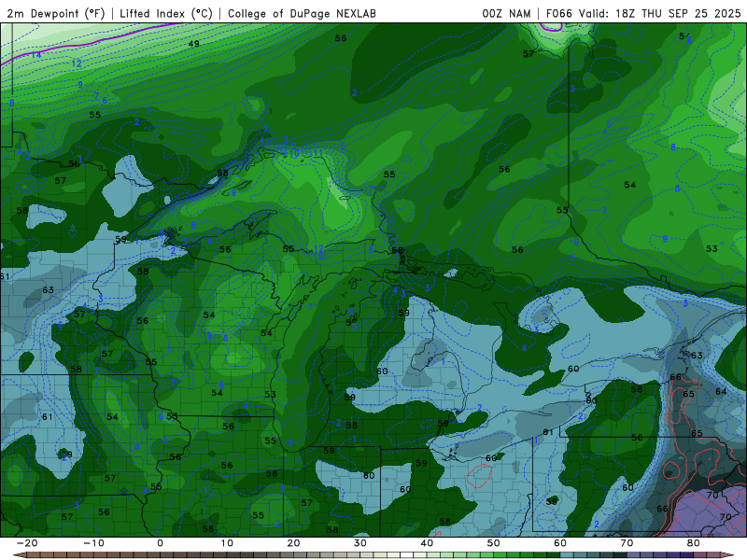Click the "49" dewpoint value on map
The image size is (747, 560).
tap(193, 44)
